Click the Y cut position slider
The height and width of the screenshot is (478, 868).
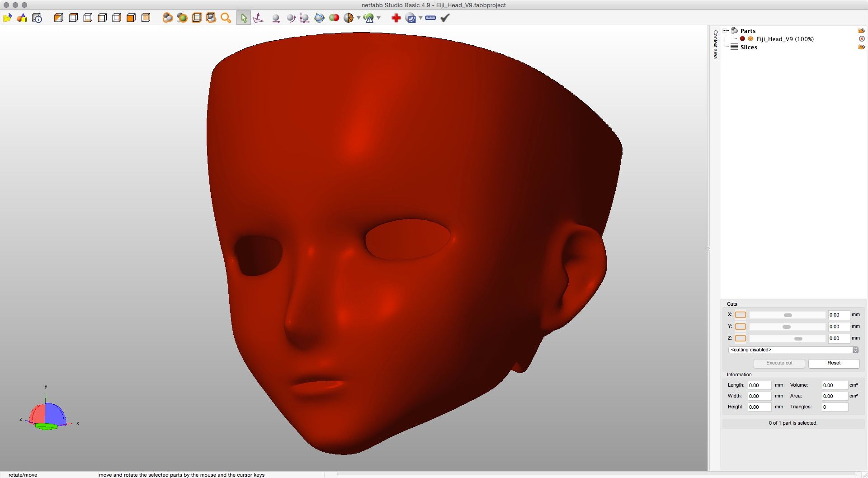(x=787, y=327)
